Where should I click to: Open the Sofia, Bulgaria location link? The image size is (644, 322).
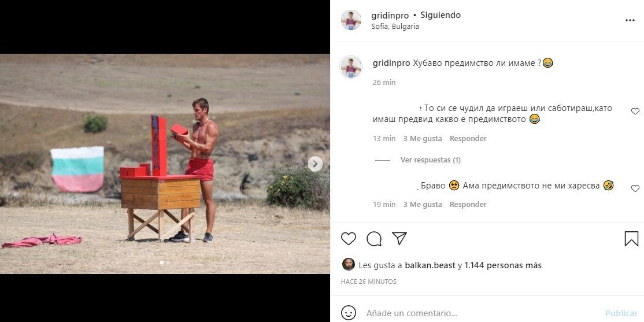(x=395, y=26)
